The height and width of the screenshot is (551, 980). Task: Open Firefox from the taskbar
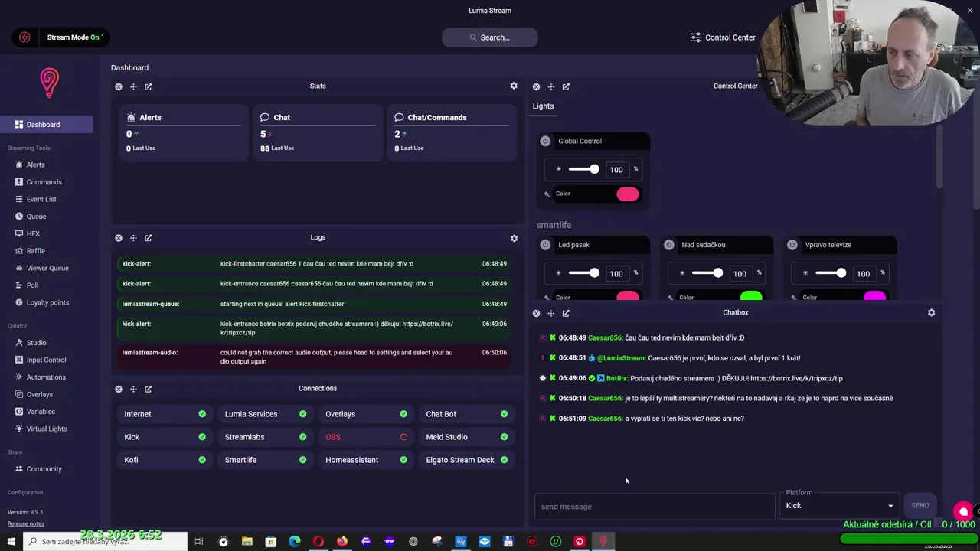point(342,541)
